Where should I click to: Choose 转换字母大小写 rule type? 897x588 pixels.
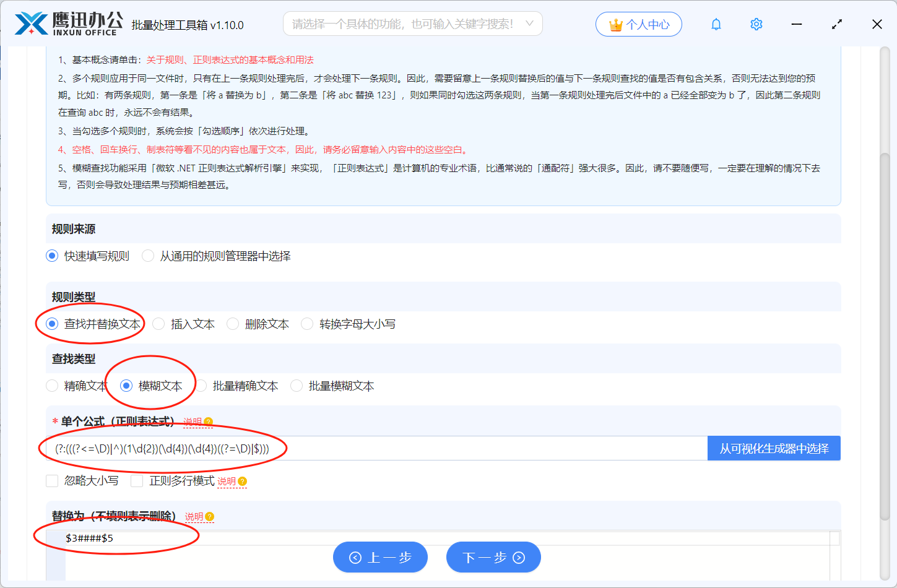[307, 324]
